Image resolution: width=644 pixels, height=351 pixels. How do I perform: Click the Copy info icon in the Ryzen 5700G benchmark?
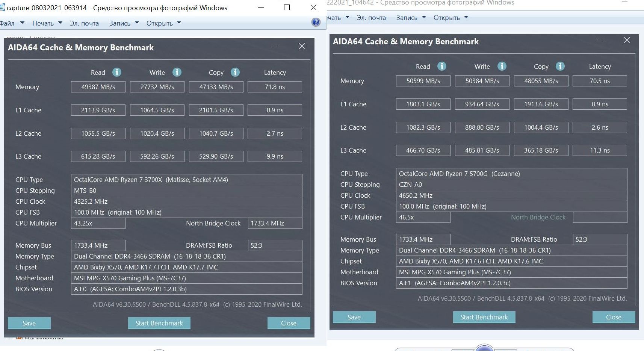click(x=560, y=66)
